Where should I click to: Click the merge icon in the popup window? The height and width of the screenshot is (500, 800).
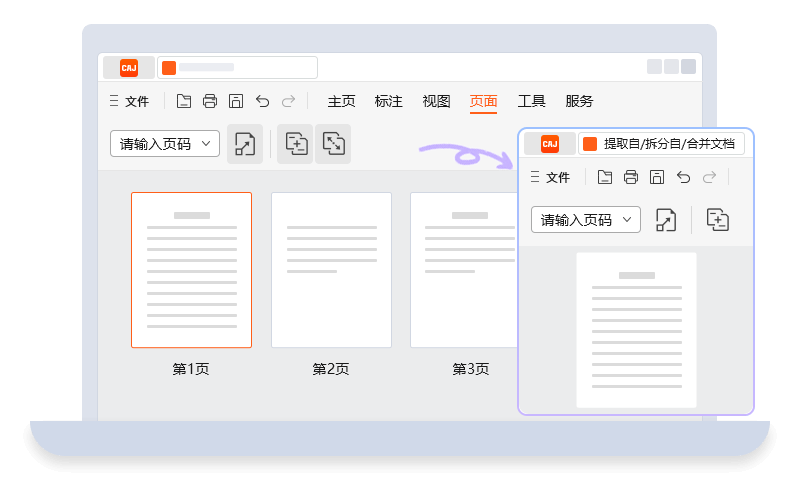pos(717,220)
